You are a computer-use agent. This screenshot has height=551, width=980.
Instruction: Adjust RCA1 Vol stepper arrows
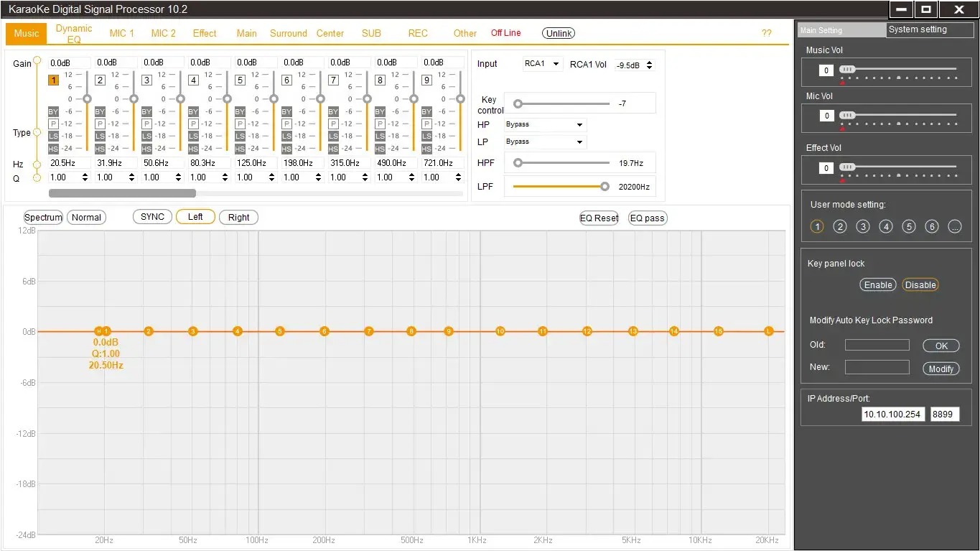coord(650,65)
